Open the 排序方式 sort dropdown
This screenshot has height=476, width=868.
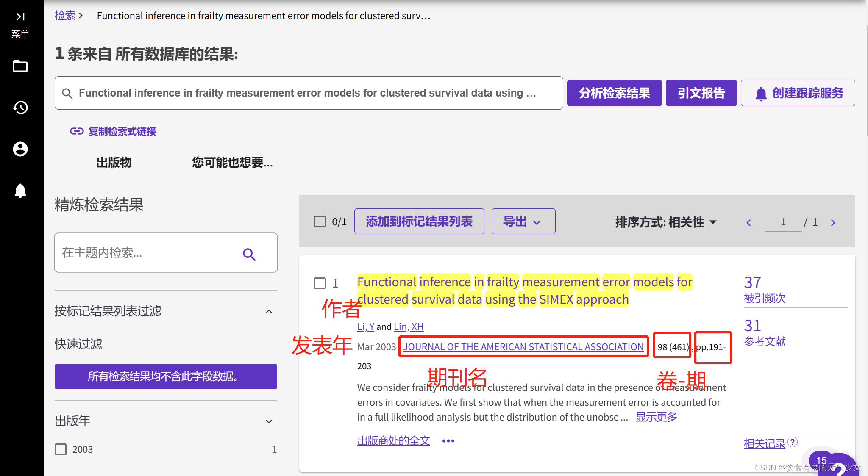tap(665, 222)
